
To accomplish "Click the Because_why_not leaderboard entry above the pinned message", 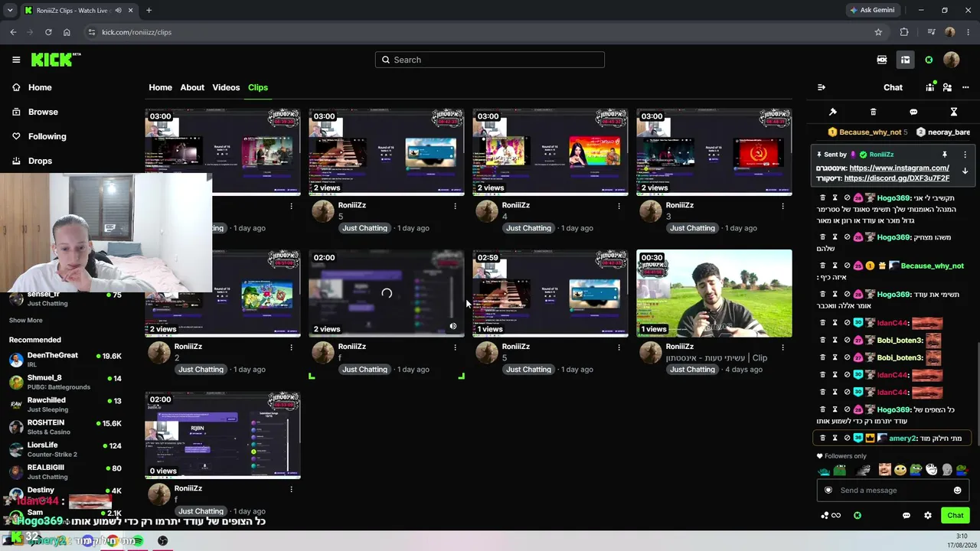I will 867,132.
